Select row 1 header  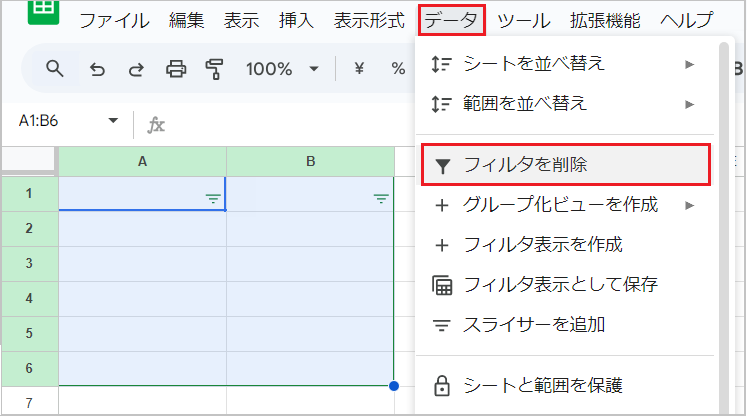tap(30, 194)
